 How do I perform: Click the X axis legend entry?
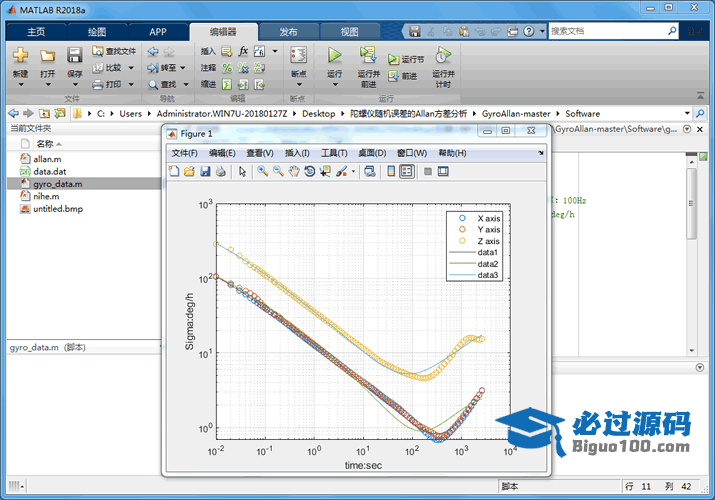479,218
